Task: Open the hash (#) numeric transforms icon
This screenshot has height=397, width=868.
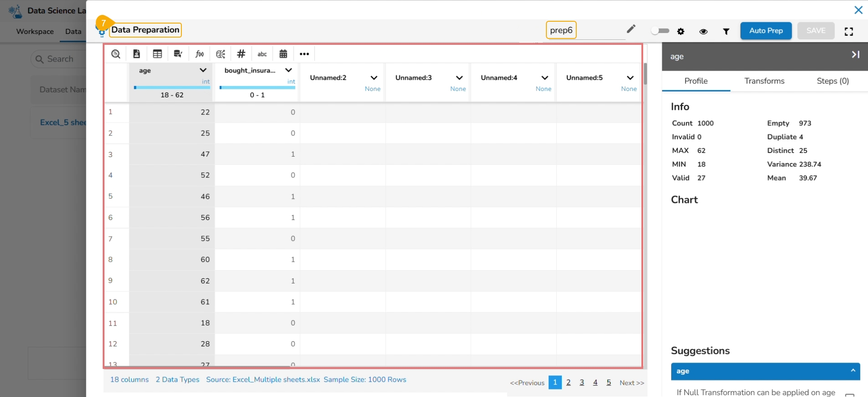Action: coord(241,54)
